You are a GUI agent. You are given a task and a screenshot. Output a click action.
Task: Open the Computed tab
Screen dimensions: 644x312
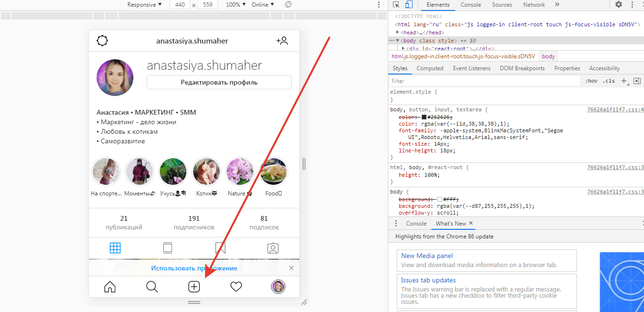(x=430, y=68)
